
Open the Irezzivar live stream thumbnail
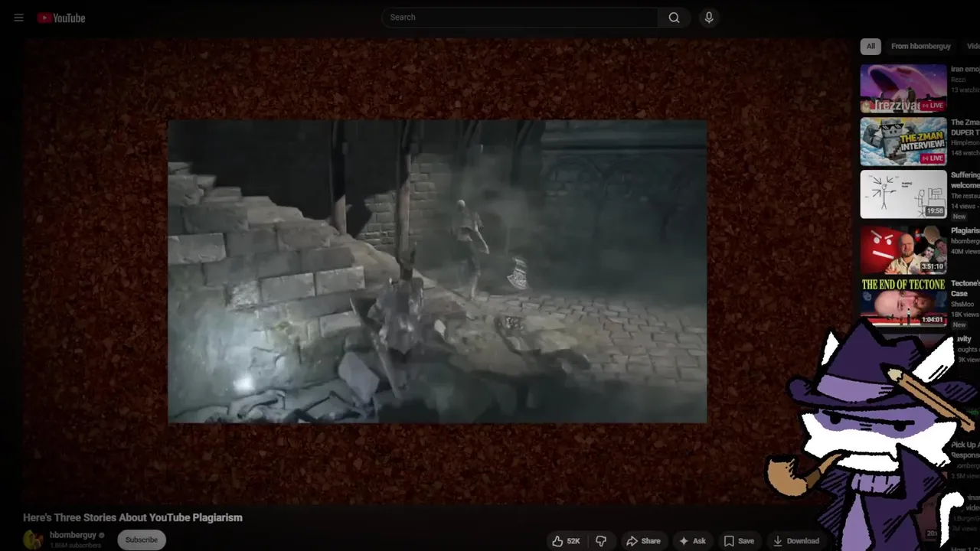pos(903,88)
